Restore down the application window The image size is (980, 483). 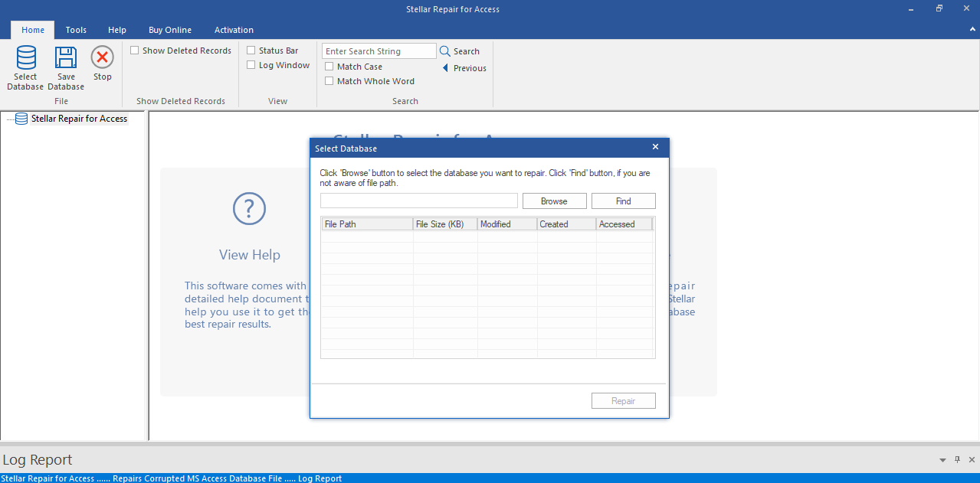pyautogui.click(x=939, y=8)
